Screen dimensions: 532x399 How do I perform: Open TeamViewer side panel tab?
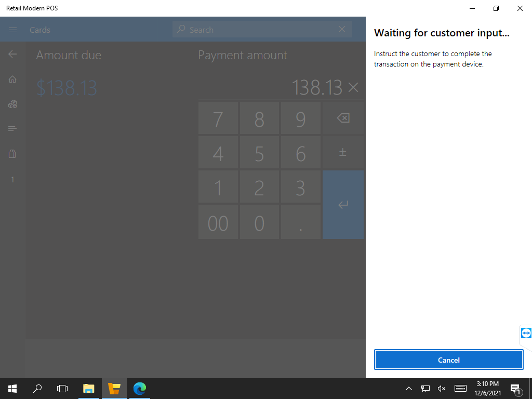click(x=526, y=333)
